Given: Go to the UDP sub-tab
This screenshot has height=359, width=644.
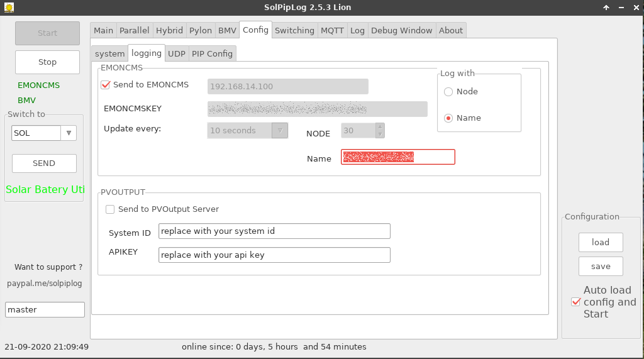Looking at the screenshot, I should tap(176, 53).
